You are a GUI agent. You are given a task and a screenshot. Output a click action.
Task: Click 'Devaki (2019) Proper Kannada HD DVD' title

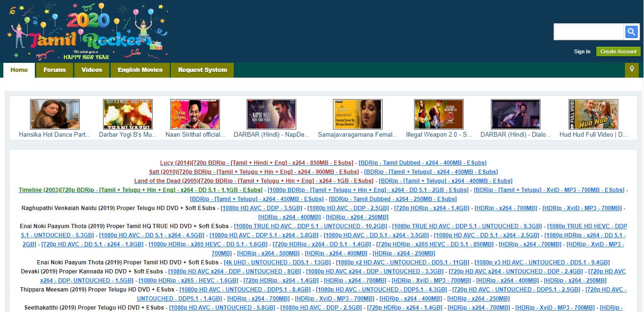[x=92, y=272]
